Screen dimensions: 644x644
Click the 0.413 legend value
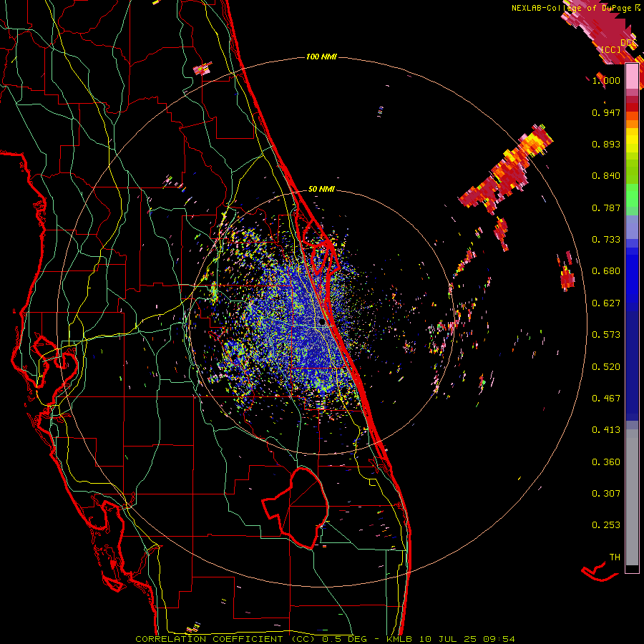click(x=606, y=430)
